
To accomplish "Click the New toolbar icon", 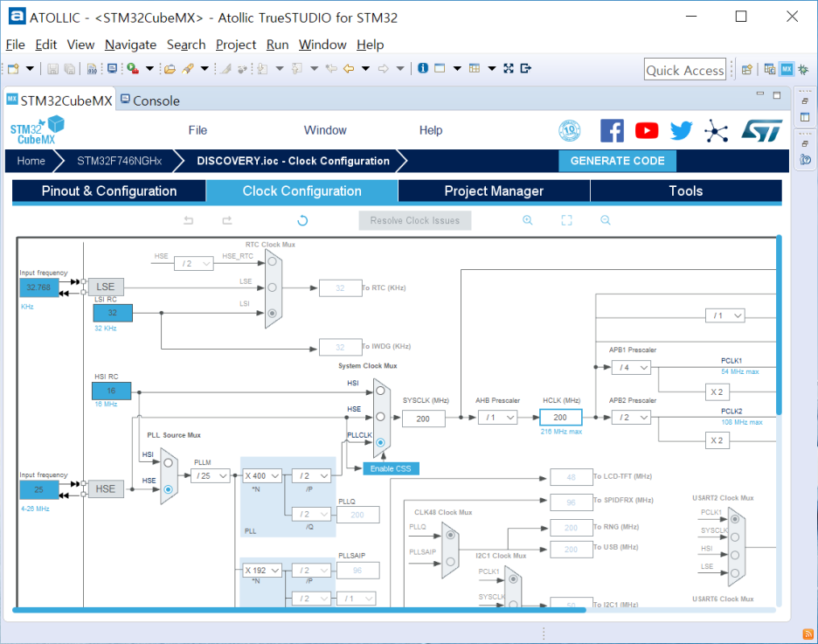I will 14,69.
